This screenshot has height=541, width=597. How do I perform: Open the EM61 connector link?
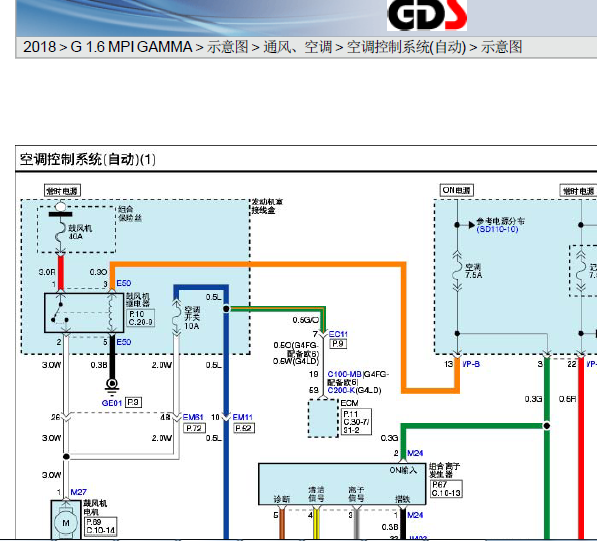click(x=193, y=417)
